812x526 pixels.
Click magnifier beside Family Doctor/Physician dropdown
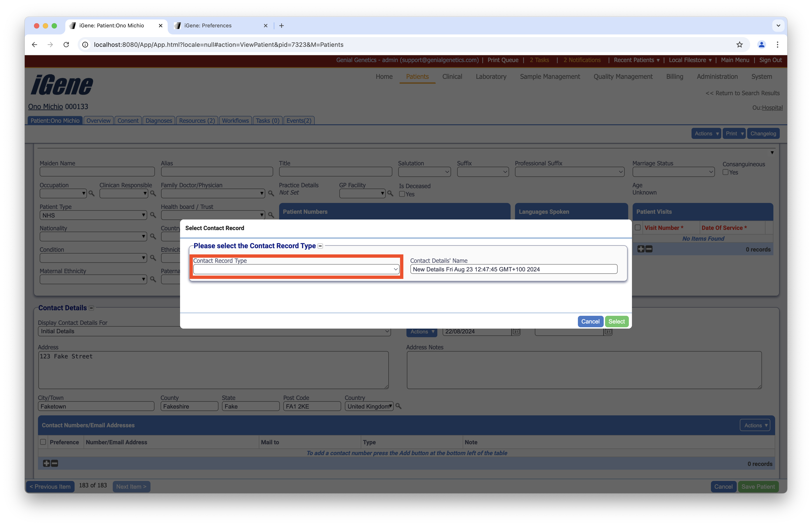tap(271, 193)
